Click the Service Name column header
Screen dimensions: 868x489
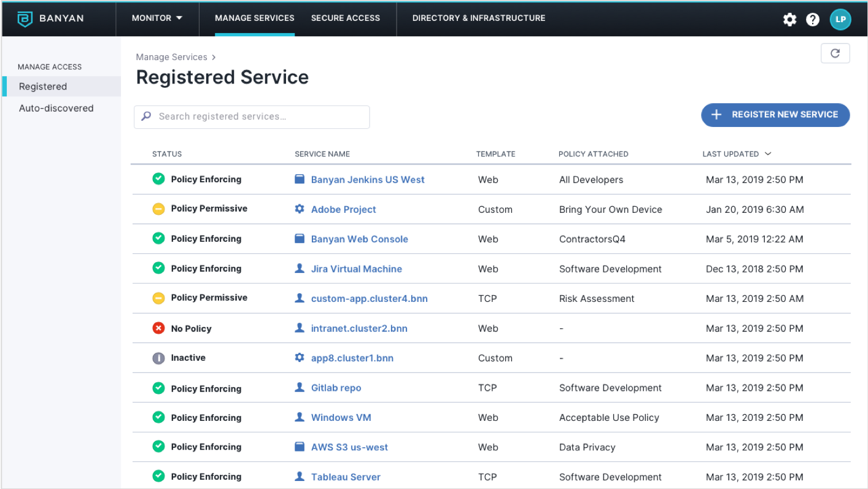[322, 154]
